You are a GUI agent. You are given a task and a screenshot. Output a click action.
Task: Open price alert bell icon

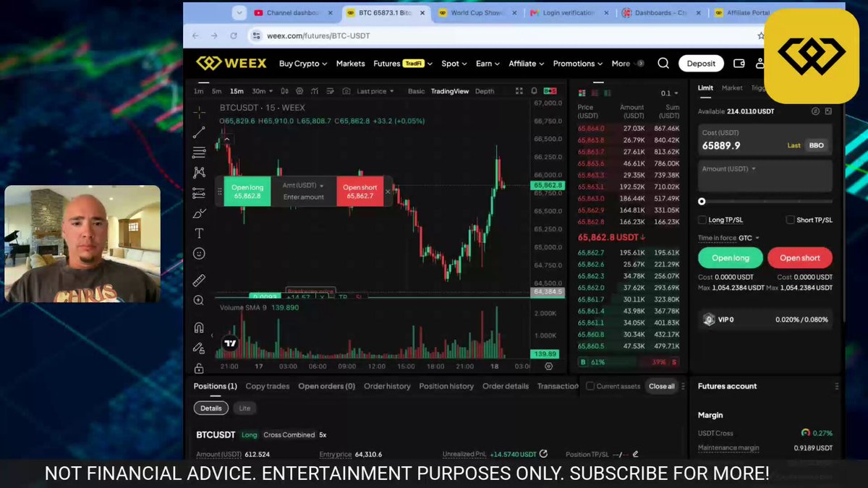[535, 91]
